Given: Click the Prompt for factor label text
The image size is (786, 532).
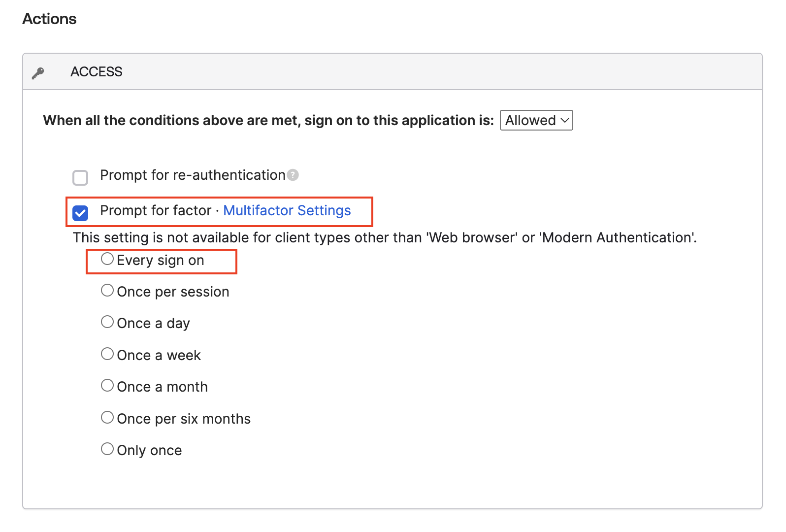Looking at the screenshot, I should [x=156, y=211].
